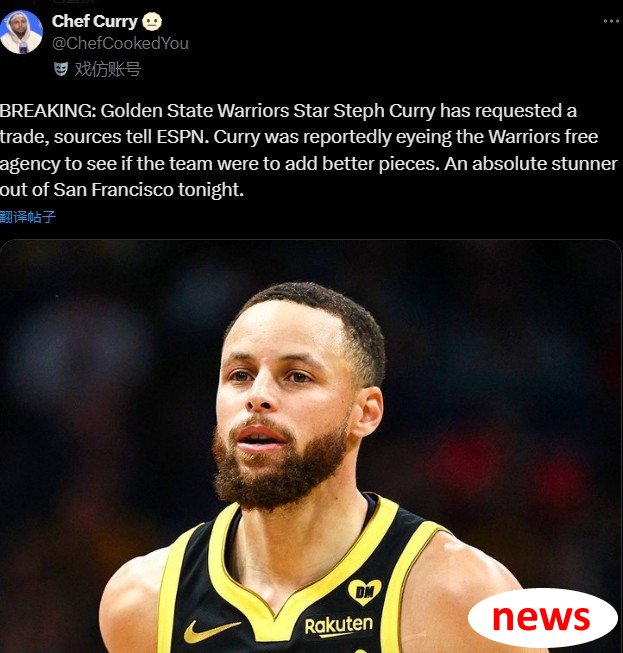The image size is (623, 653).
Task: Click the player's face in photo
Action: click(283, 400)
